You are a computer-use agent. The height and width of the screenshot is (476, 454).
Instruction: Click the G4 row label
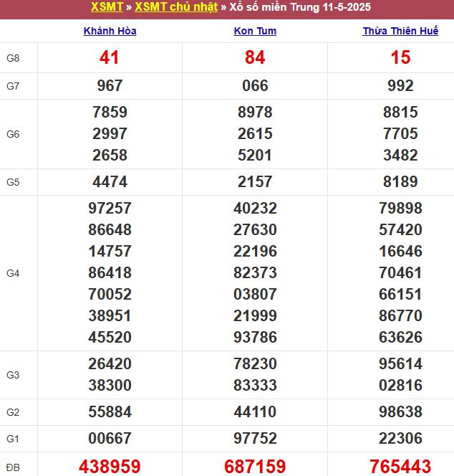13,273
